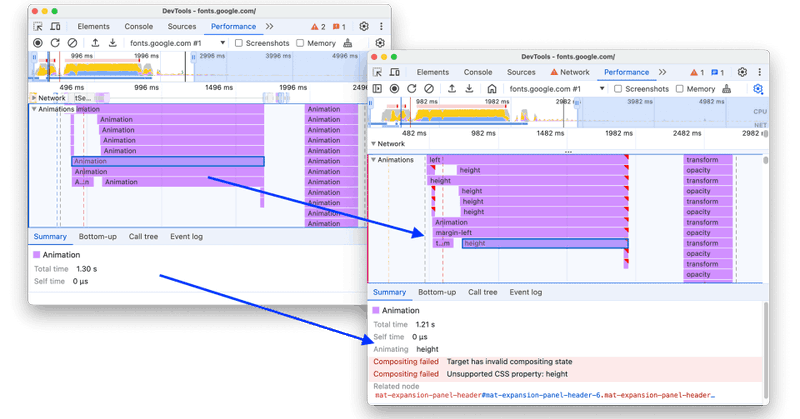Viewport: 800px width, 419px height.
Task: Click reload and record icon in right window
Action: coord(412,89)
